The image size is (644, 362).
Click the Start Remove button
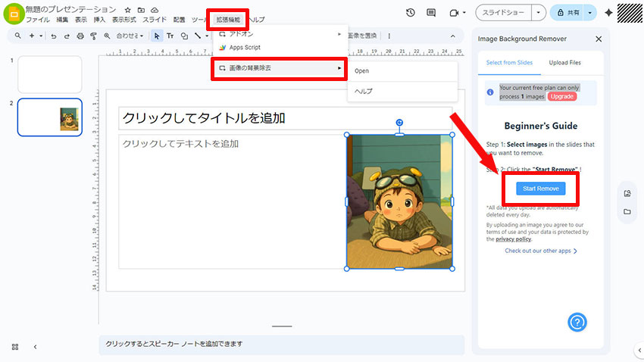pyautogui.click(x=540, y=188)
